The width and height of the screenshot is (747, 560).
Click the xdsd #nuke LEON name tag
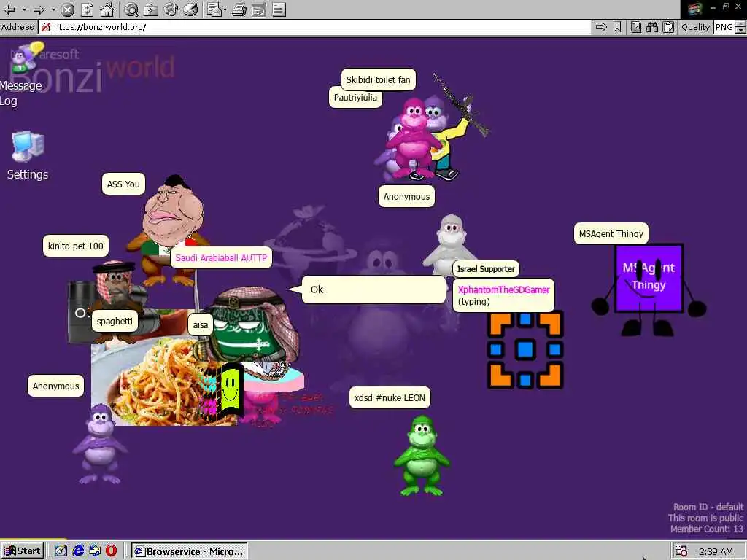tap(390, 398)
